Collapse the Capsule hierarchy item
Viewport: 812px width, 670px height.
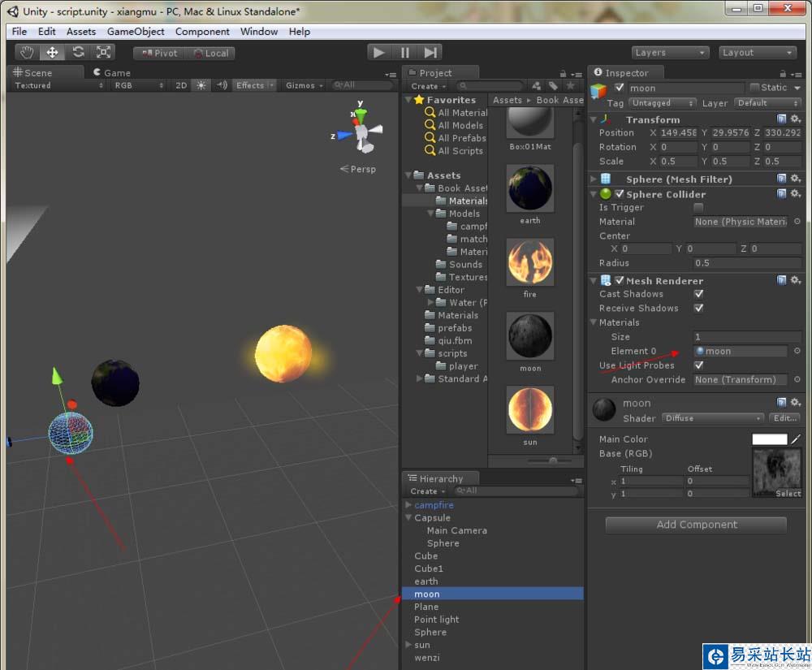[408, 518]
